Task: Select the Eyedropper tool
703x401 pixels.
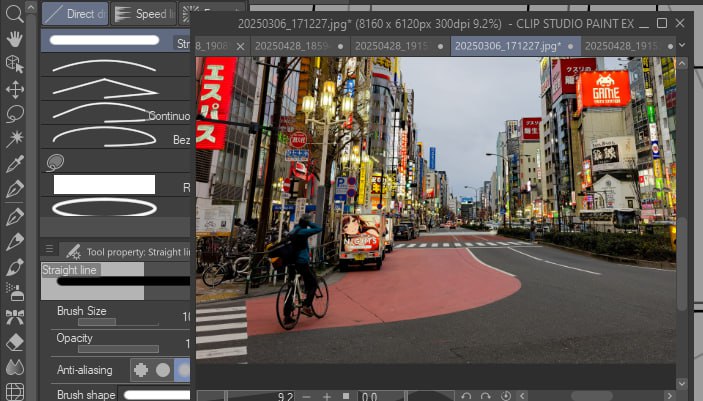Action: 15,164
